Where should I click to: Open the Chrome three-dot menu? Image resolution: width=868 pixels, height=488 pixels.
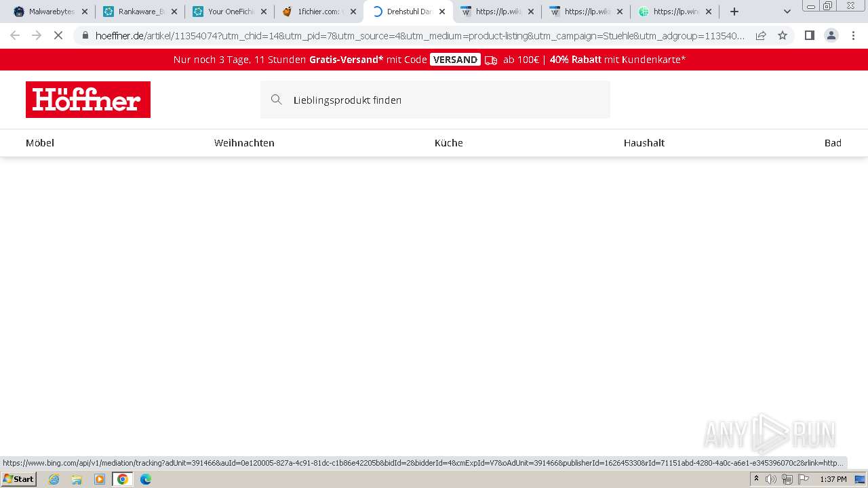point(853,35)
